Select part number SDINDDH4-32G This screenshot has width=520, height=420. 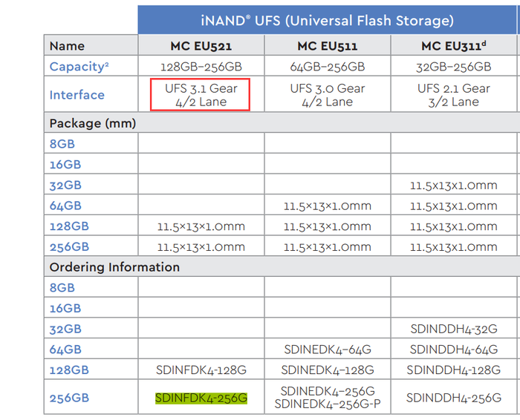(x=454, y=329)
